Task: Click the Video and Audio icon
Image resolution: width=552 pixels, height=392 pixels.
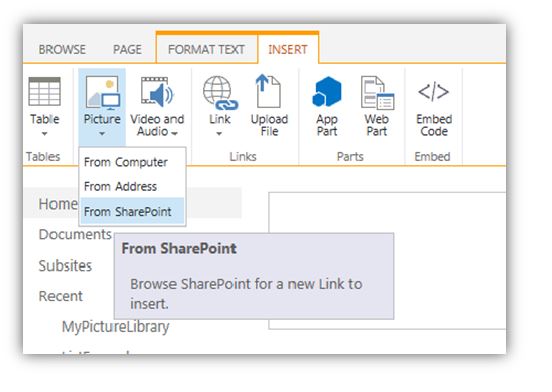Action: (x=157, y=91)
